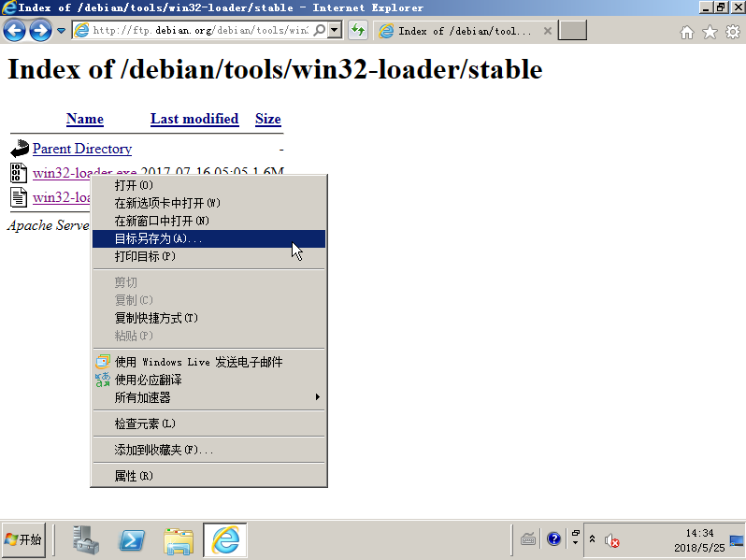Open the Tools gear icon
The image size is (746, 560).
tap(732, 32)
